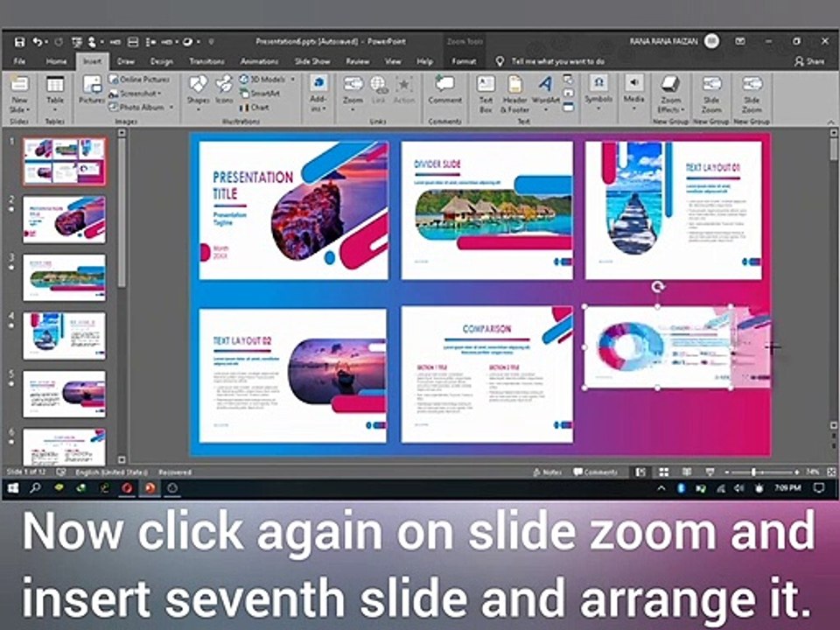This screenshot has width=840, height=630.
Task: Open the Zoom button in Links group
Action: pyautogui.click(x=353, y=92)
